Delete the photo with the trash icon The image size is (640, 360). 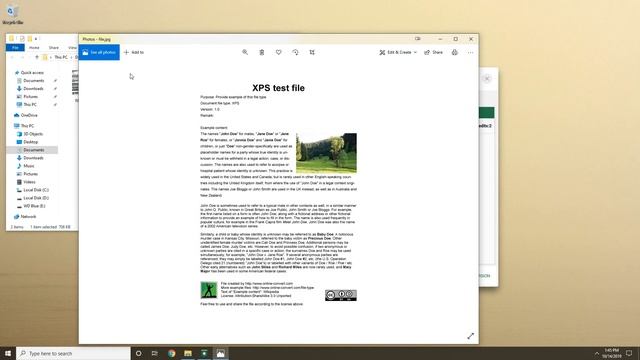[262, 52]
